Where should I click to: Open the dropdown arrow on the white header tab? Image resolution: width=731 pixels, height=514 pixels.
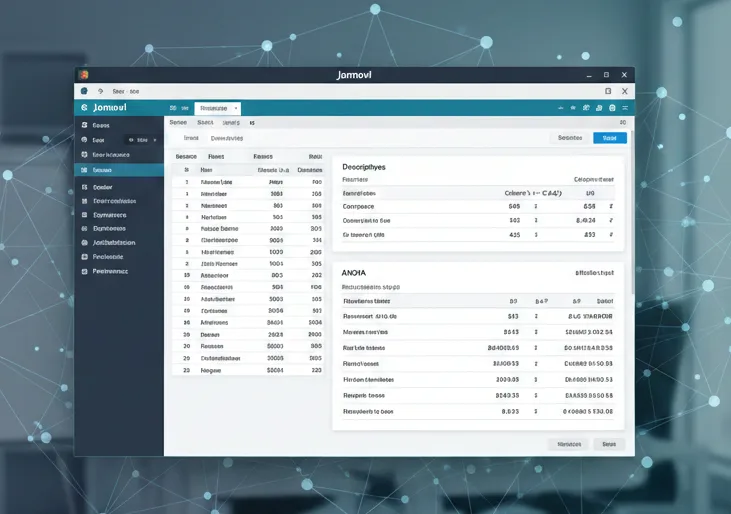(236, 108)
